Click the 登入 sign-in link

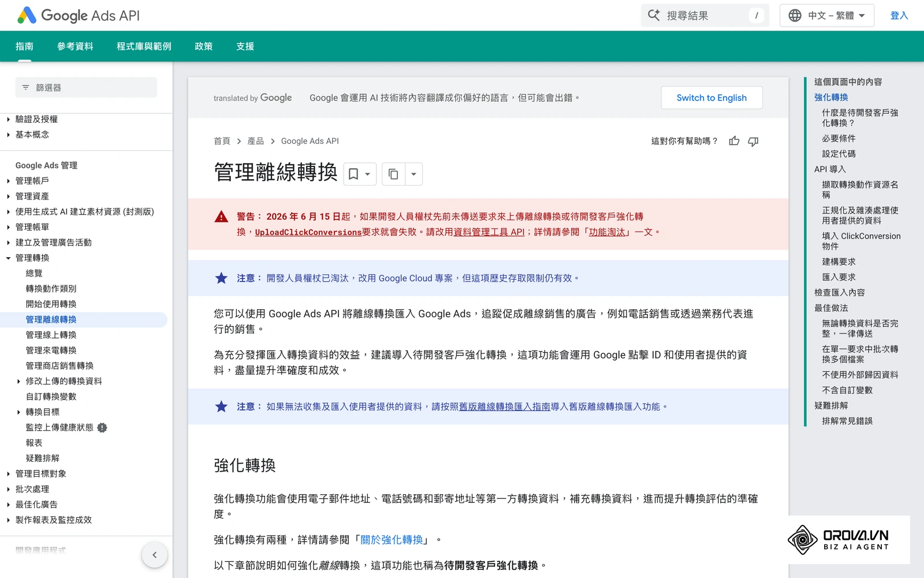(x=899, y=16)
